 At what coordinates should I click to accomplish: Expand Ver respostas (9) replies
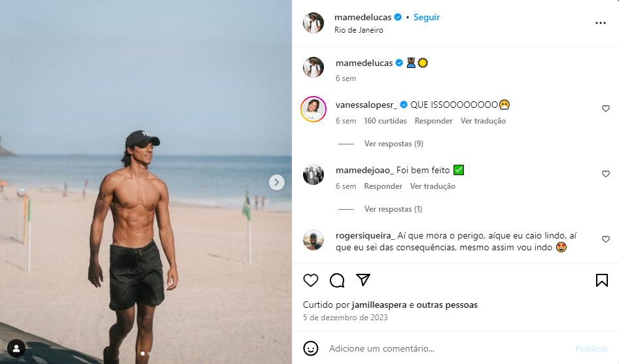[393, 144]
